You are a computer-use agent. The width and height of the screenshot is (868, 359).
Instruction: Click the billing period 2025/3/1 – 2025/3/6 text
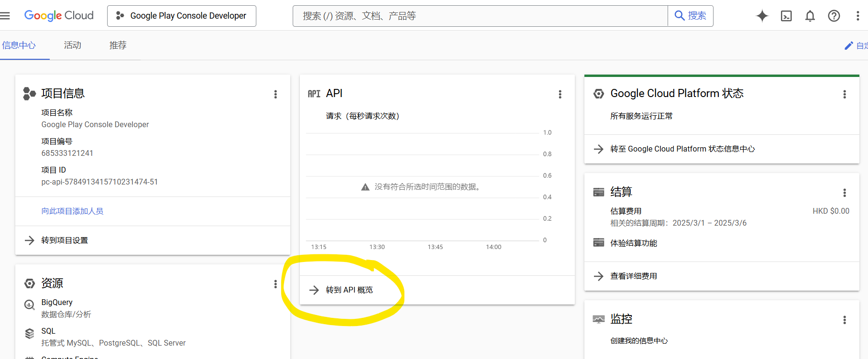pos(709,223)
